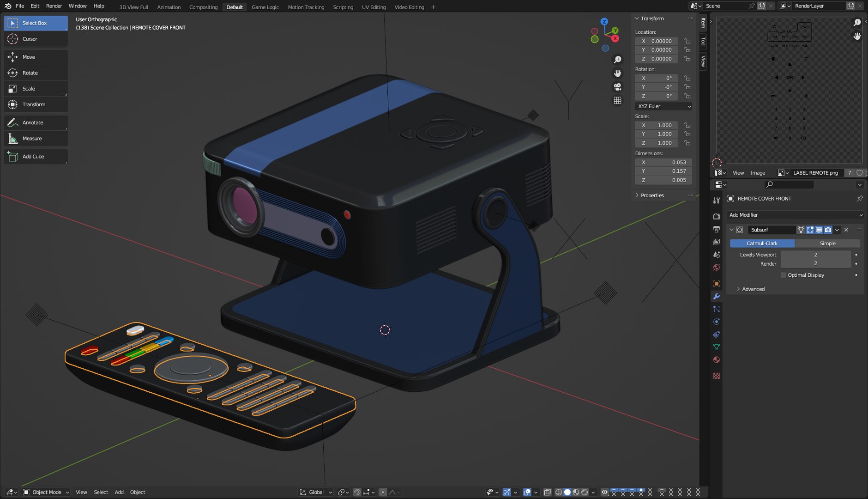Expand the Properties panel in sidebar
This screenshot has width=868, height=499.
[652, 195]
